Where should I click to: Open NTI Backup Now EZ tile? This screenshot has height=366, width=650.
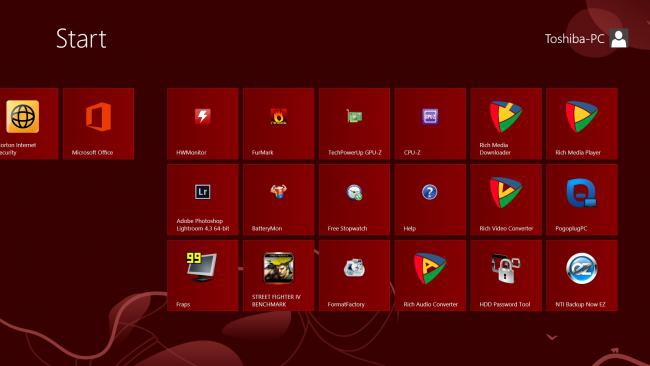(x=582, y=276)
